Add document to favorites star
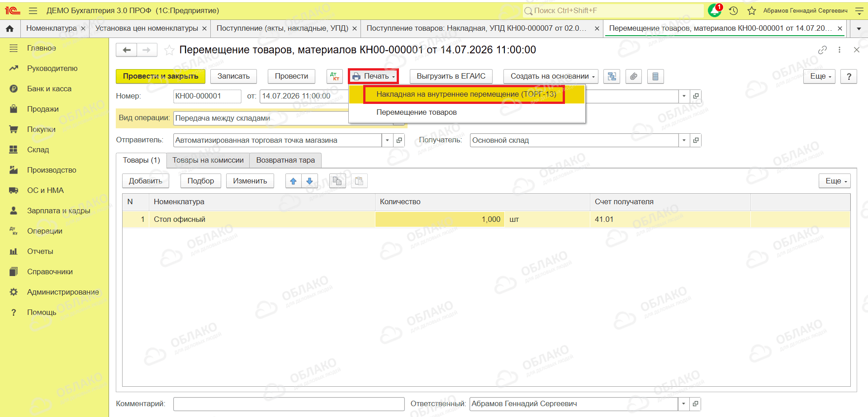Viewport: 868px width, 417px height. pos(169,50)
